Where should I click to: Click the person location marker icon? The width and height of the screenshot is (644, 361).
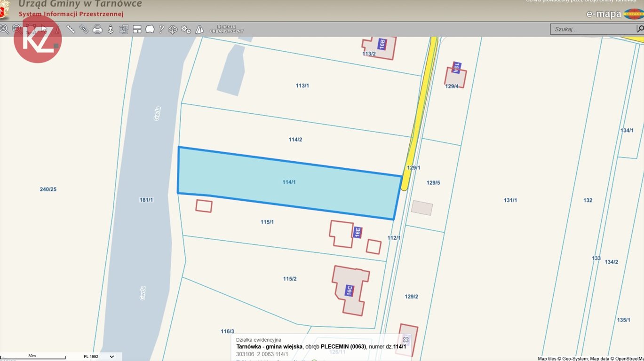coord(111,29)
